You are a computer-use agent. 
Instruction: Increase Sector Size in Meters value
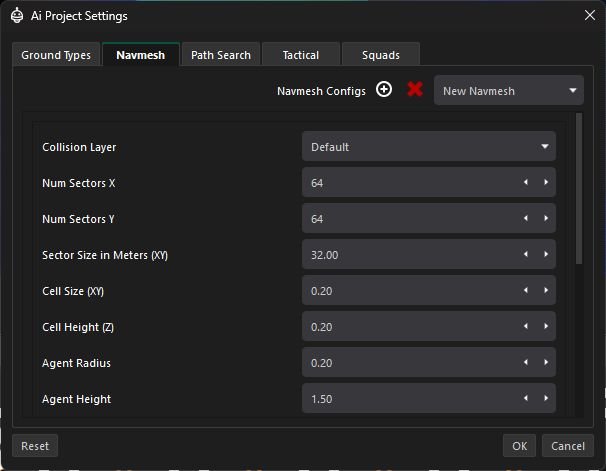[546, 254]
